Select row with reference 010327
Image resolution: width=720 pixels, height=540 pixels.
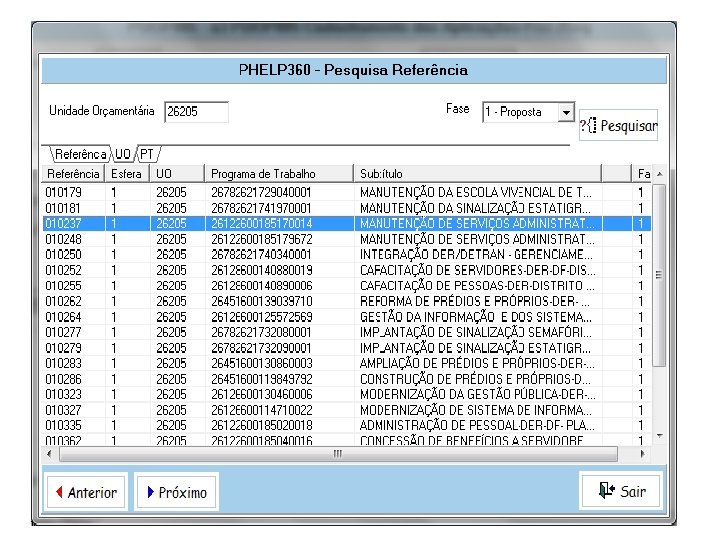point(347,410)
